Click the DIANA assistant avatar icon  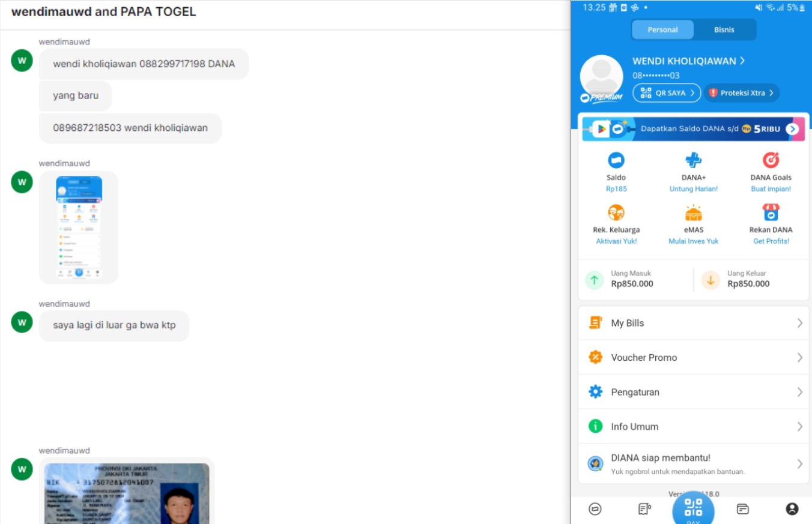pyautogui.click(x=595, y=463)
